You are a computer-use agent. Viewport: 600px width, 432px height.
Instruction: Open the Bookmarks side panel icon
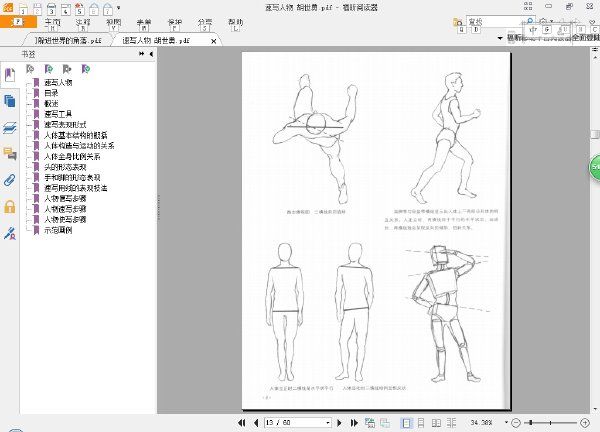pyautogui.click(x=10, y=75)
